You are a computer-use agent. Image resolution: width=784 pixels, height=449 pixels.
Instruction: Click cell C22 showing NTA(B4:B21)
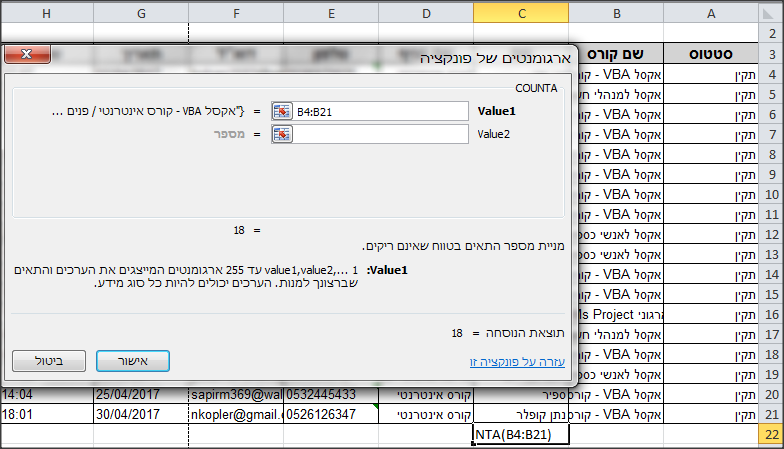(521, 434)
